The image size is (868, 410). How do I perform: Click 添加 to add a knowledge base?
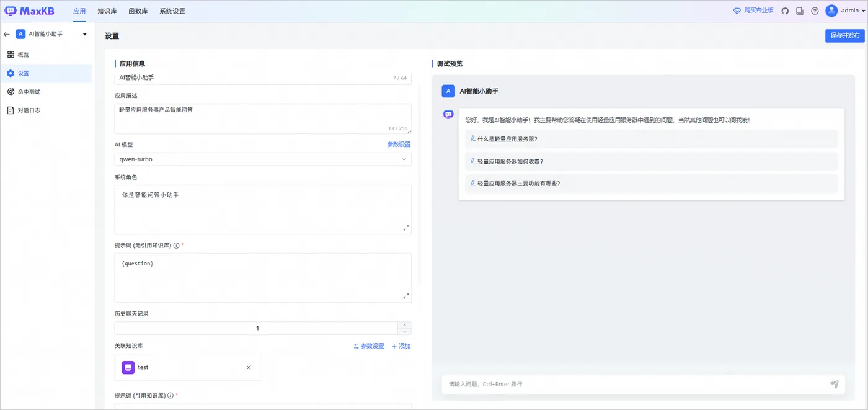401,346
